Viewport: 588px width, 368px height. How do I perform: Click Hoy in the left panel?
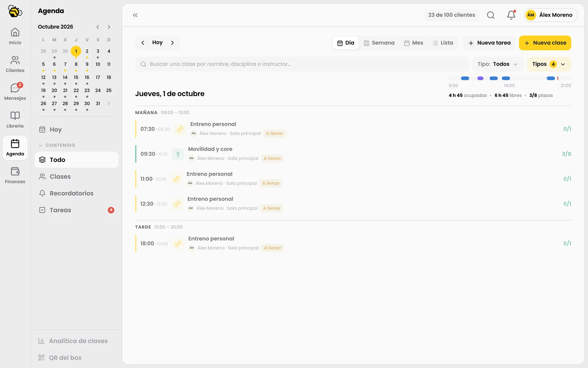(x=76, y=130)
